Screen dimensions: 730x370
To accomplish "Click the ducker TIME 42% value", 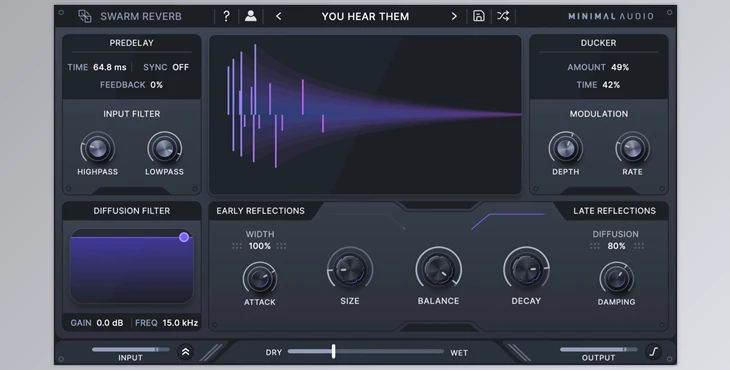I will [611, 85].
